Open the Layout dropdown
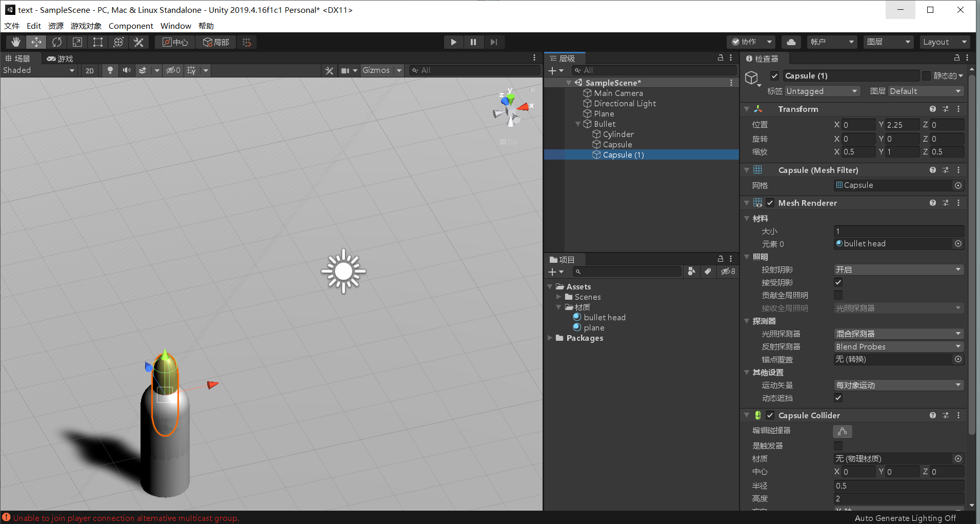The width and height of the screenshot is (980, 524). tap(945, 42)
